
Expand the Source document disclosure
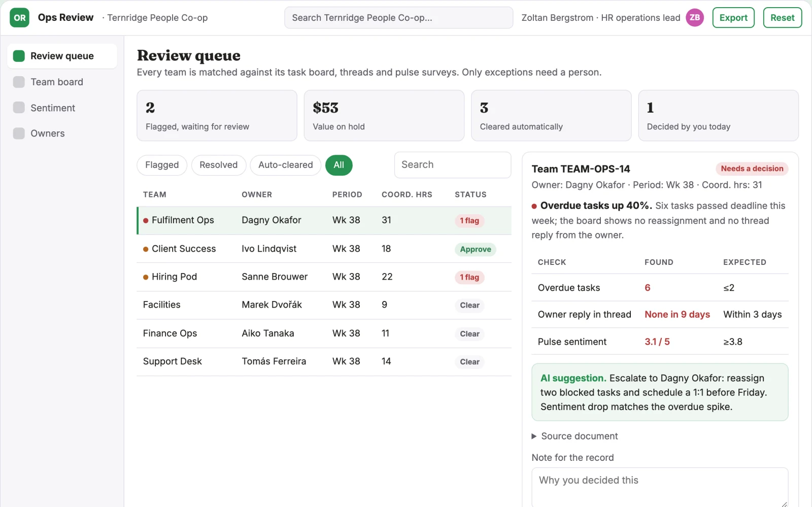coord(574,436)
